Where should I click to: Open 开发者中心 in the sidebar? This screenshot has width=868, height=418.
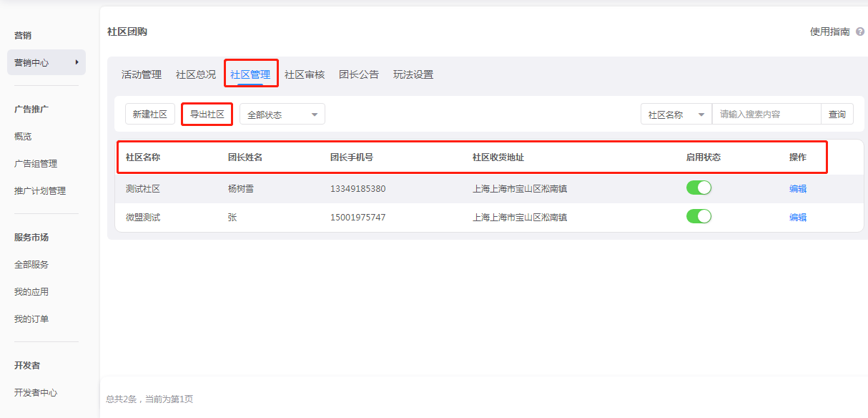[36, 392]
